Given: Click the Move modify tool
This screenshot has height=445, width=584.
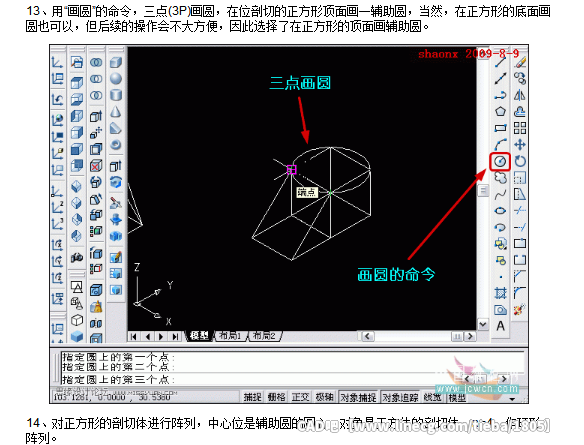Looking at the screenshot, I should click(x=520, y=144).
